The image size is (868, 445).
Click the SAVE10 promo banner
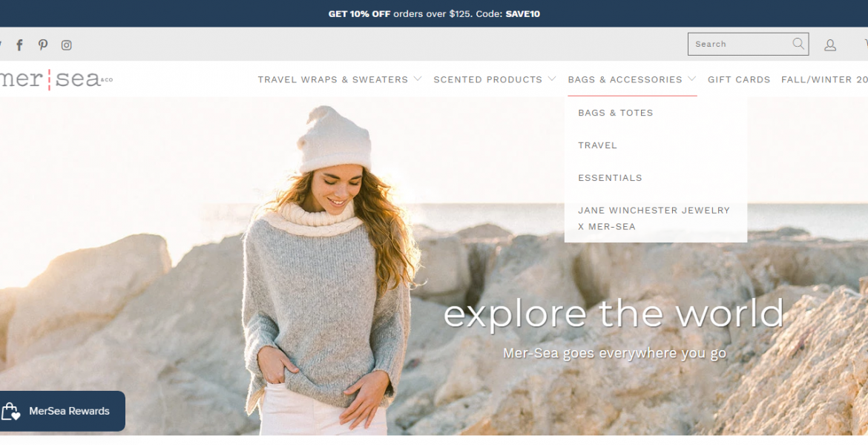tap(434, 14)
